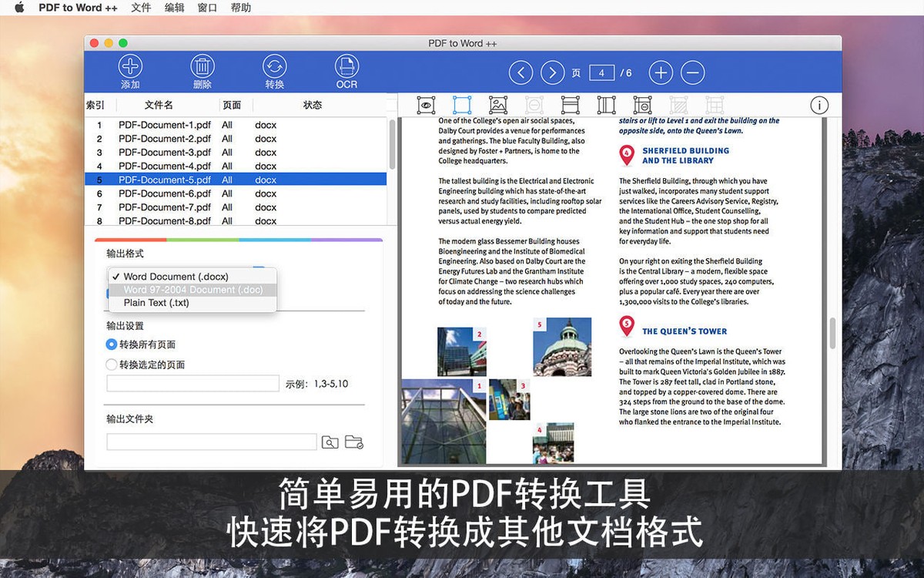Image resolution: width=924 pixels, height=578 pixels.
Task: Open the 窗口 menu
Action: click(207, 8)
